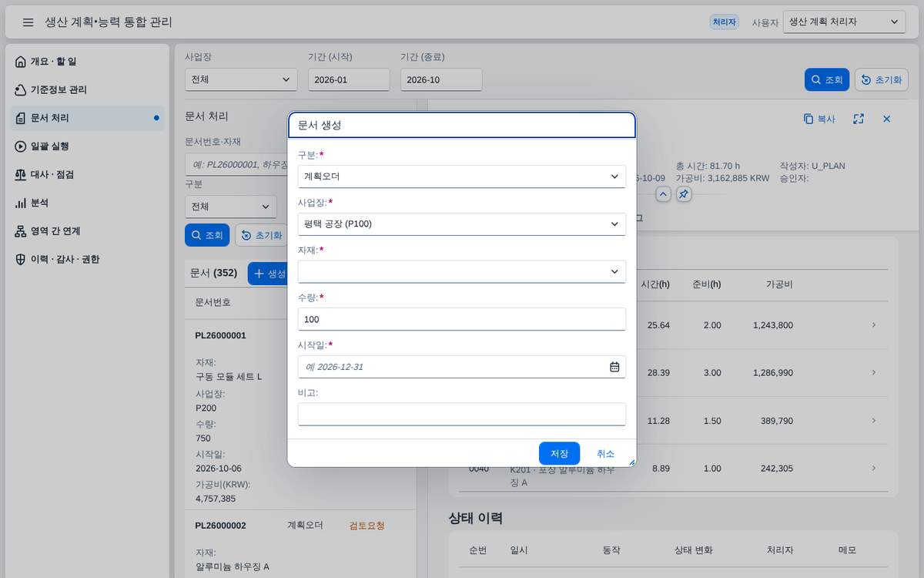Click the 문서 생성 dialog title

[320, 125]
